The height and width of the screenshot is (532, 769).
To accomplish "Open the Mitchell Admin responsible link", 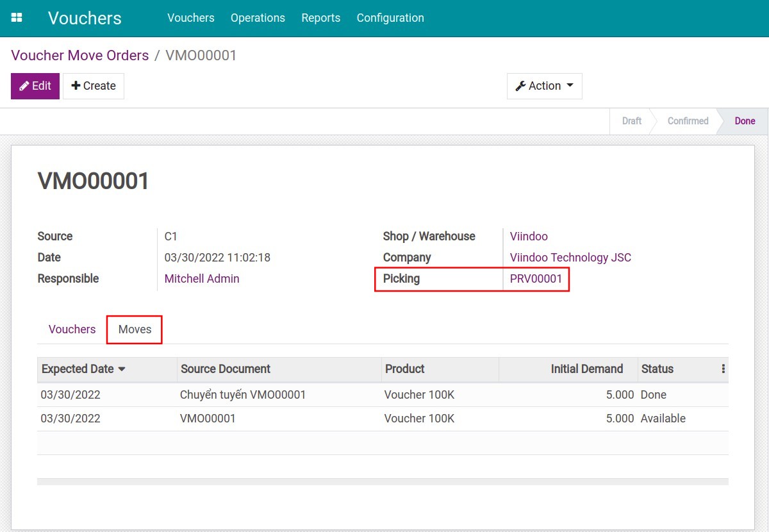I will pos(202,279).
